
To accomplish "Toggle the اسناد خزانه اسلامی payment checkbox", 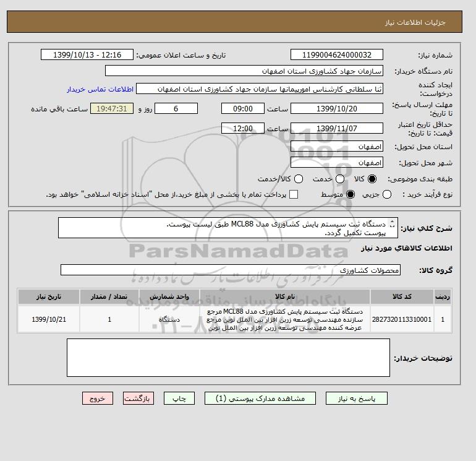I will [294, 194].
